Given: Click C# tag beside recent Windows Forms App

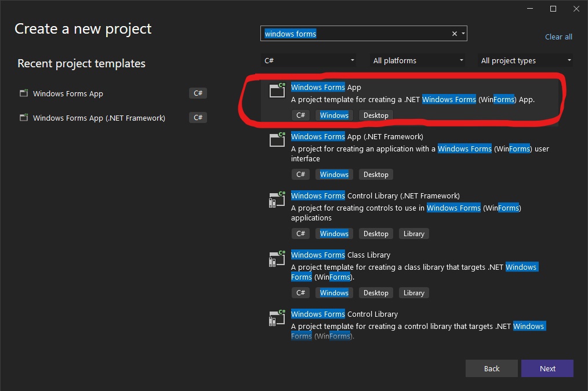Looking at the screenshot, I should (198, 93).
